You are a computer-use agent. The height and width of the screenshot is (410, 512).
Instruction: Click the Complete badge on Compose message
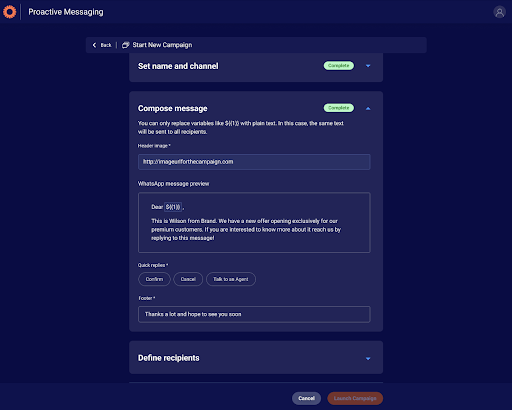point(339,108)
